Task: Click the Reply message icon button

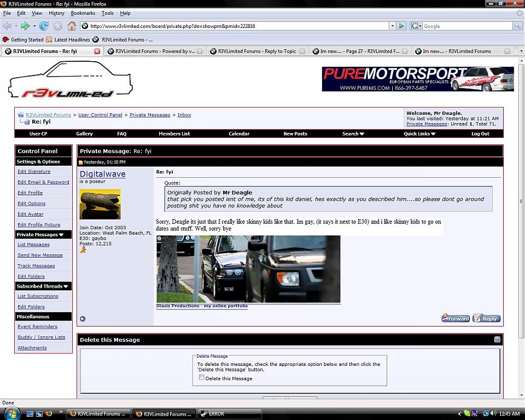Action: coord(486,318)
